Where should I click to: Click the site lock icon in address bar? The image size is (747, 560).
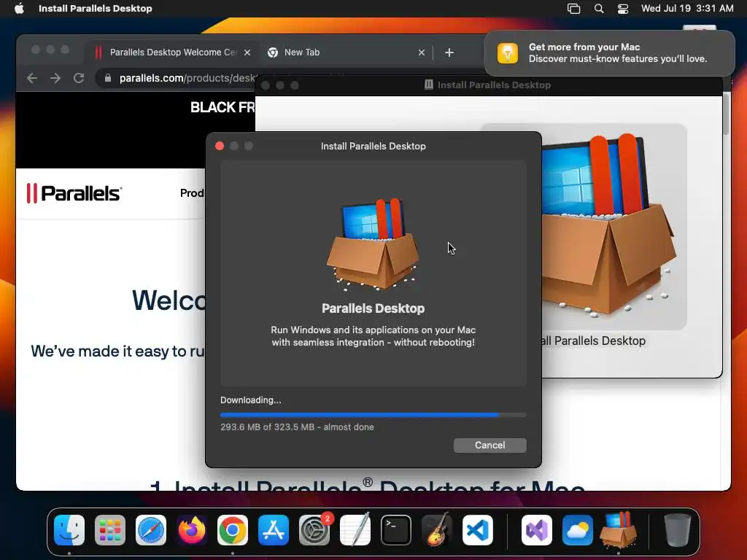coord(108,78)
